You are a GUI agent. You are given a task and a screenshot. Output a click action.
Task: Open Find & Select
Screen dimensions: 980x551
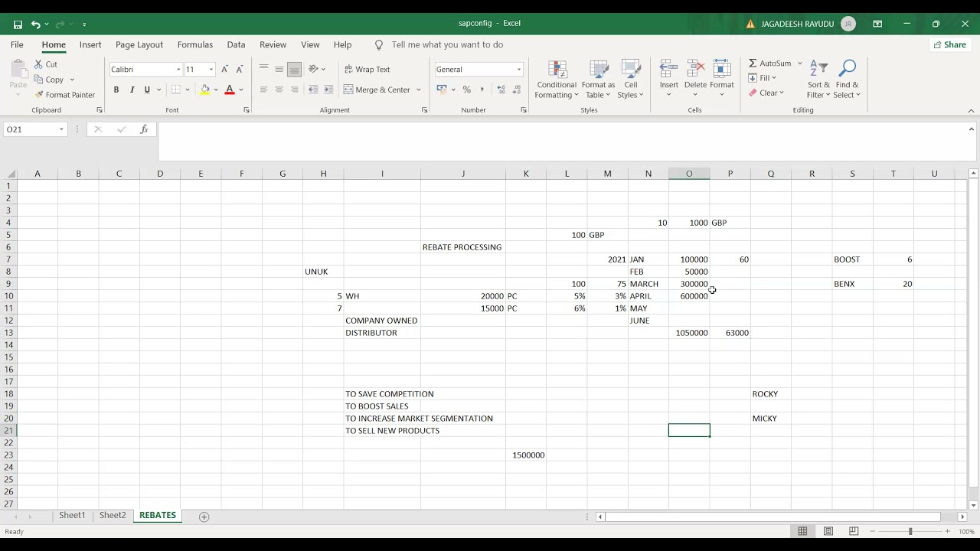(x=847, y=80)
